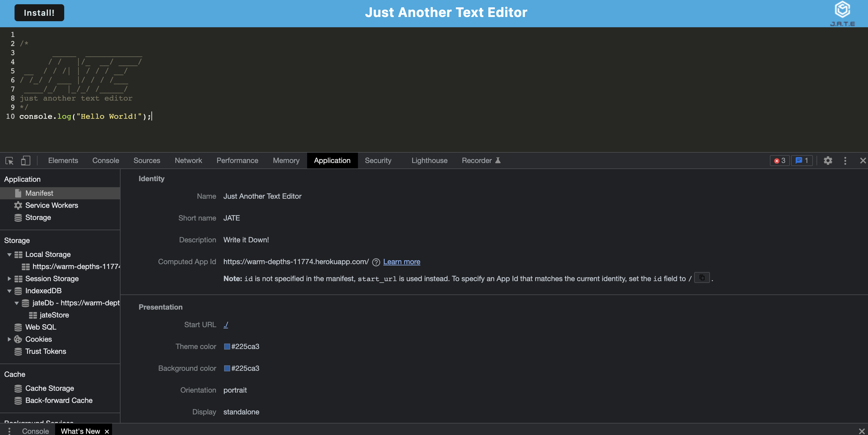Open the DevTools three-dot customize menu
Image resolution: width=868 pixels, height=435 pixels.
(x=845, y=161)
